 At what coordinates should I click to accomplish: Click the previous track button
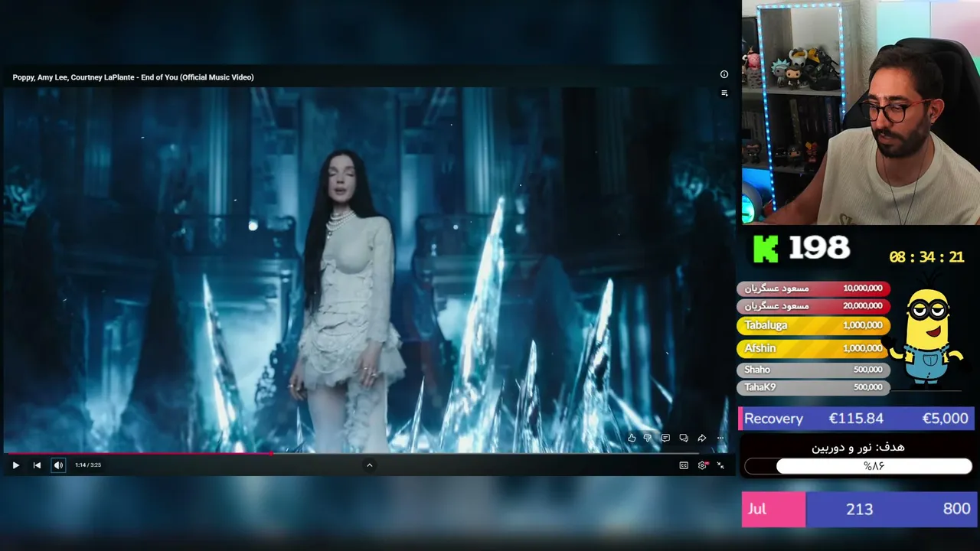(37, 465)
